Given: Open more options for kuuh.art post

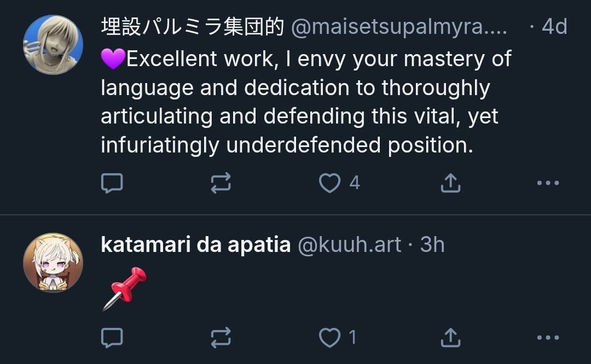Looking at the screenshot, I should (548, 338).
